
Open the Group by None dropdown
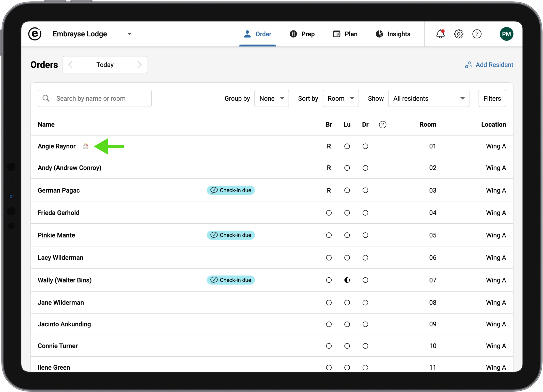(271, 98)
